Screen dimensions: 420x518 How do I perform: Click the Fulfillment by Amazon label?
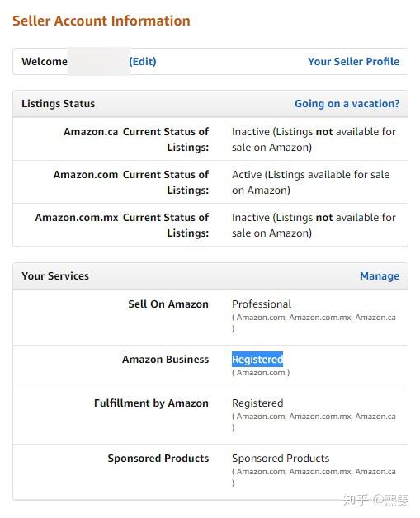pyautogui.click(x=151, y=403)
